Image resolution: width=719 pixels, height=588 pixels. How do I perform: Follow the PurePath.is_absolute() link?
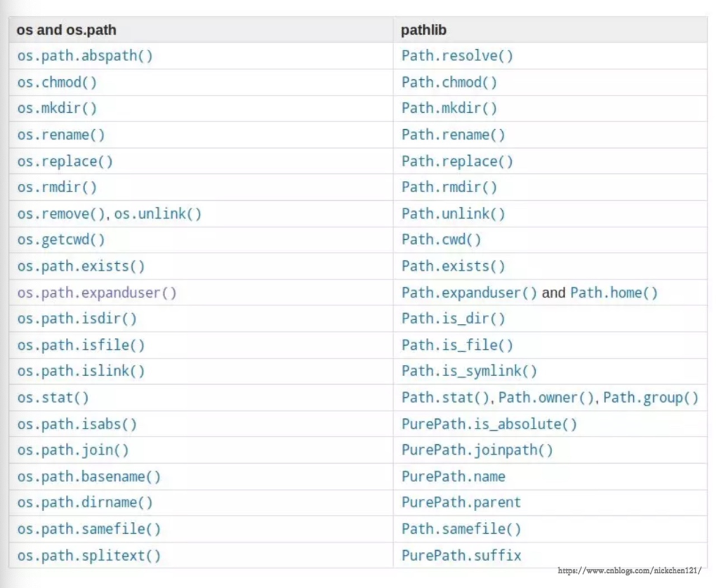click(489, 424)
